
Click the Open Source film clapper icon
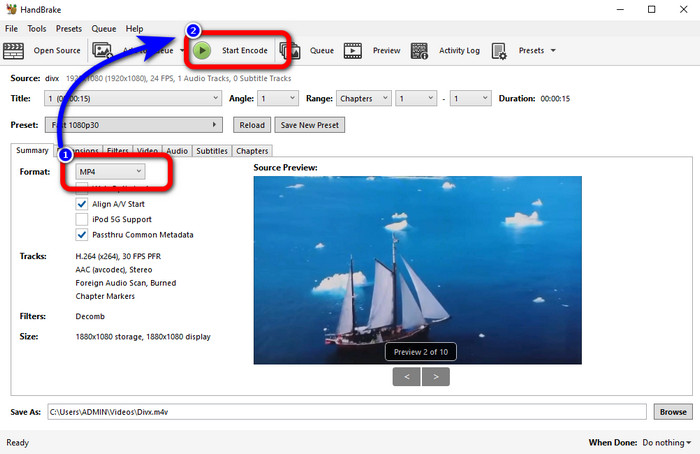pyautogui.click(x=13, y=50)
